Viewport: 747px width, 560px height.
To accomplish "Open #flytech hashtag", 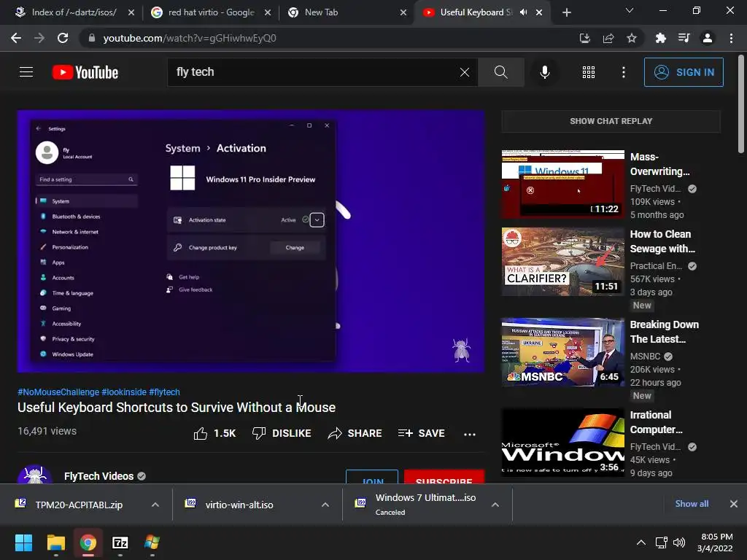I will tap(164, 392).
